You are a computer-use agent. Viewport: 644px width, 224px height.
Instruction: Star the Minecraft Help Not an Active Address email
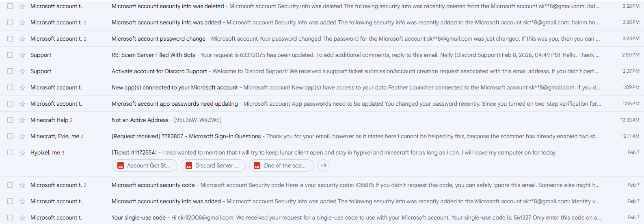click(22, 120)
